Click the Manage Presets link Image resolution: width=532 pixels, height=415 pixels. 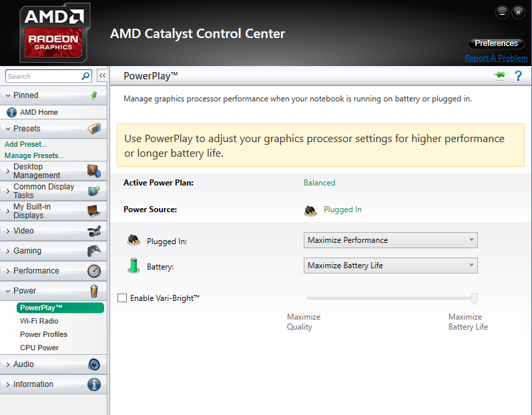click(x=34, y=155)
